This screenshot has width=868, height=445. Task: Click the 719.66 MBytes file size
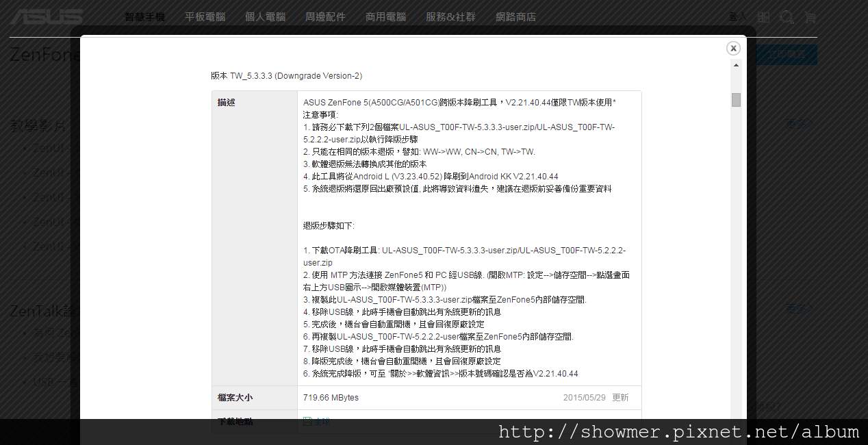point(331,398)
